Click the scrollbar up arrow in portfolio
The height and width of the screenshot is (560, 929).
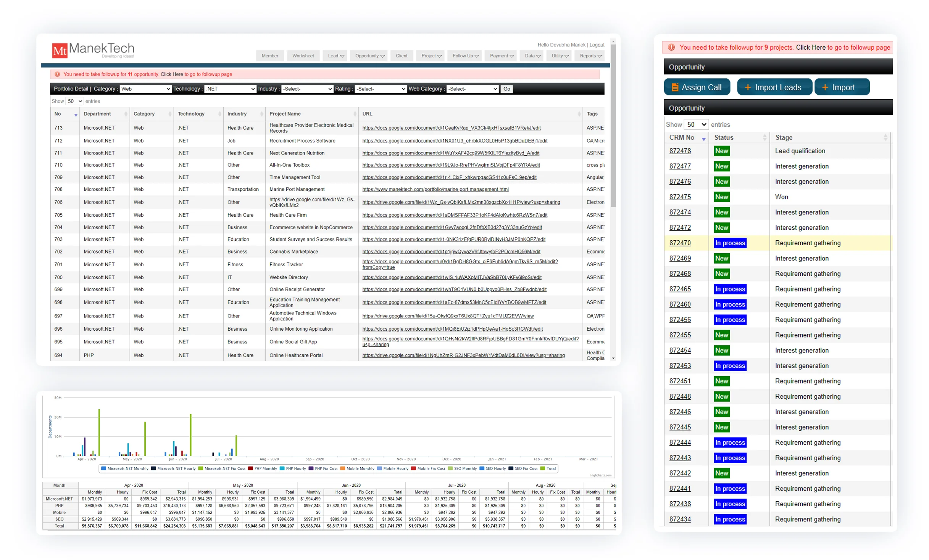tap(613, 41)
